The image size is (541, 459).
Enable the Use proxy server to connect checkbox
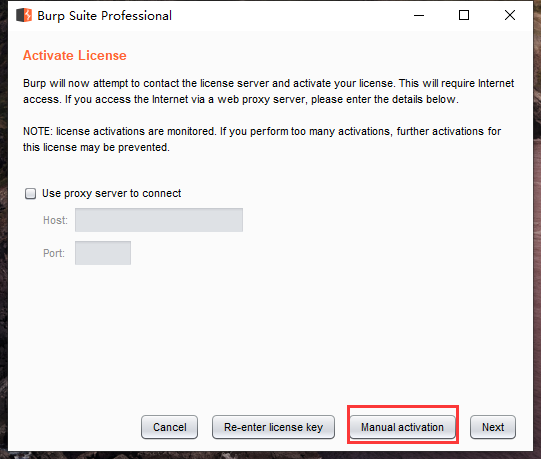(30, 194)
